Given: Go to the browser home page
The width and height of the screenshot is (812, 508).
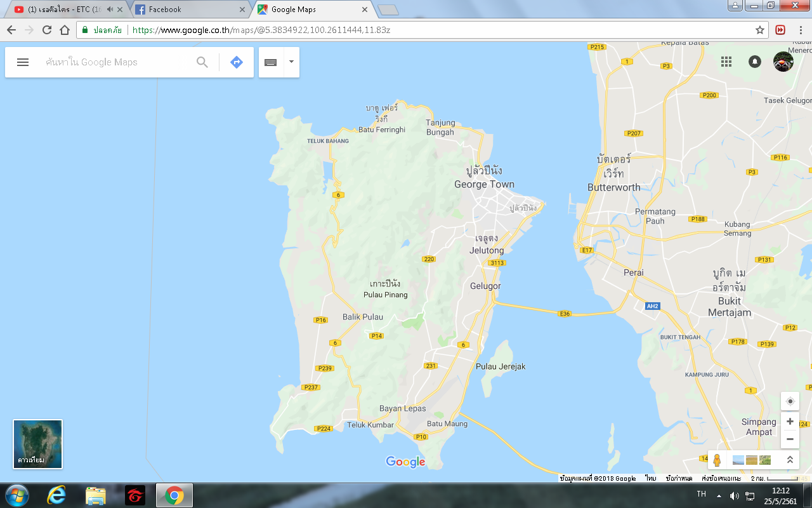Looking at the screenshot, I should coord(65,30).
